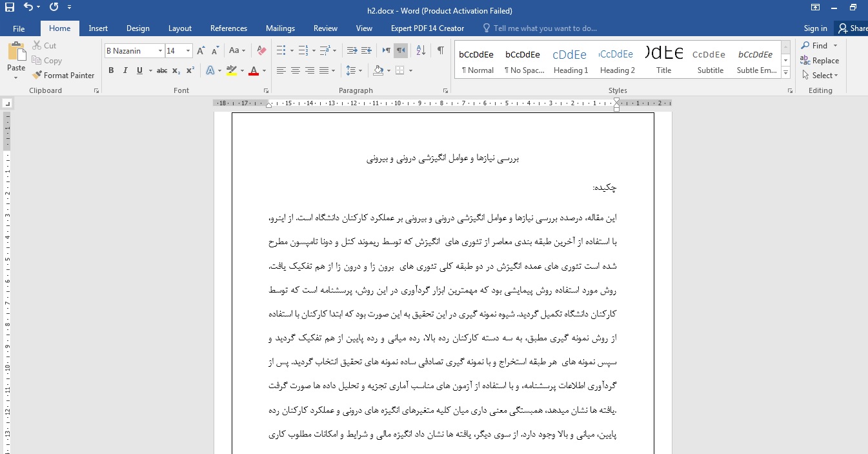
Task: Clear all formatting from selection
Action: point(261,50)
